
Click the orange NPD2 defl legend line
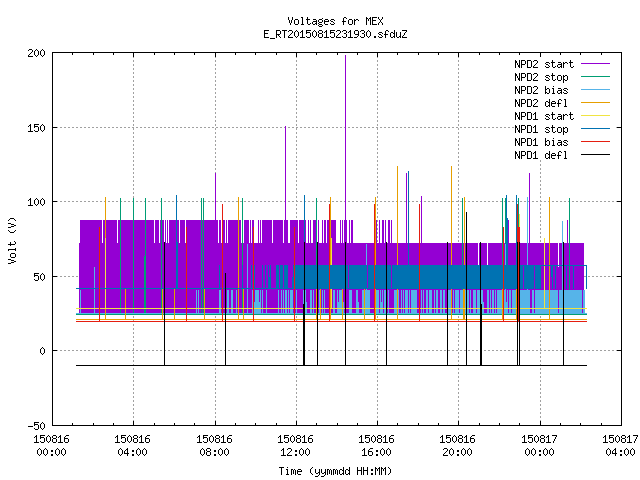(595, 103)
